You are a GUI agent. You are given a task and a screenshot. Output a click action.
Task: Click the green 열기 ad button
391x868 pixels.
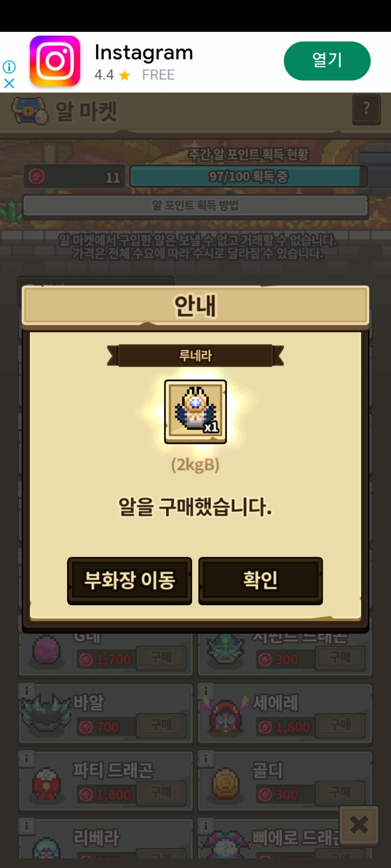coord(327,61)
